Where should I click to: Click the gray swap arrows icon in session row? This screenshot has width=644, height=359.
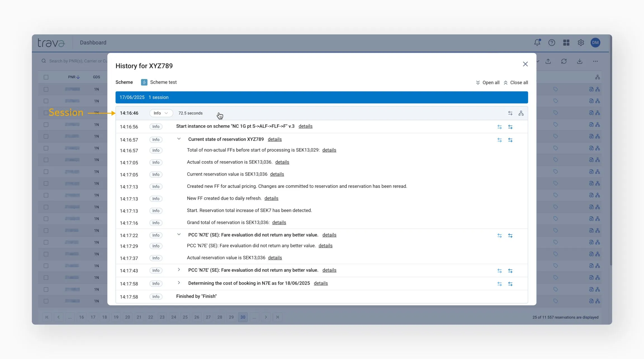[510, 113]
